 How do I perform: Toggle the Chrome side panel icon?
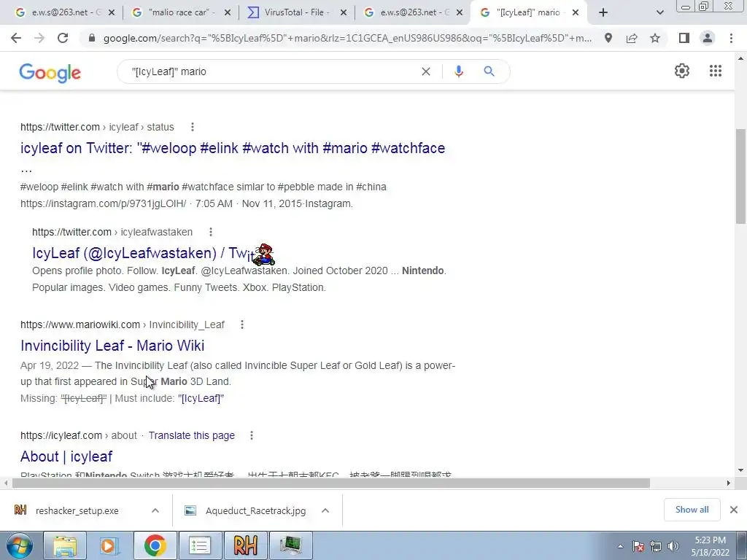pos(684,38)
